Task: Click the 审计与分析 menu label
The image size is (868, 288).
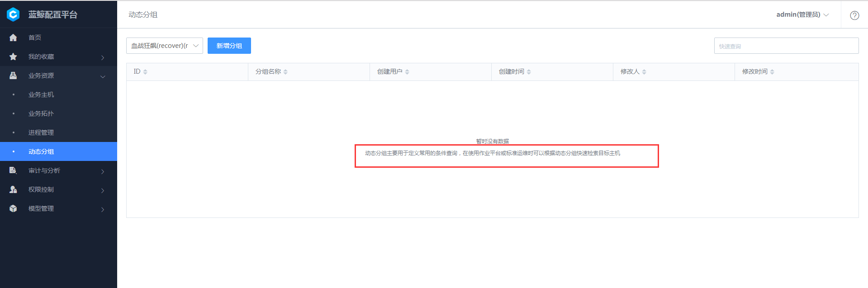Action: 44,170
